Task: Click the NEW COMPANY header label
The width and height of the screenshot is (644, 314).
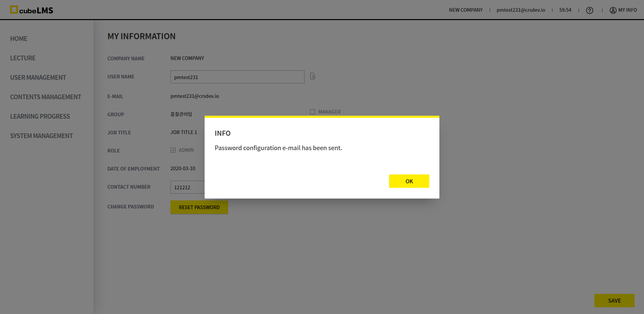Action: [466, 10]
